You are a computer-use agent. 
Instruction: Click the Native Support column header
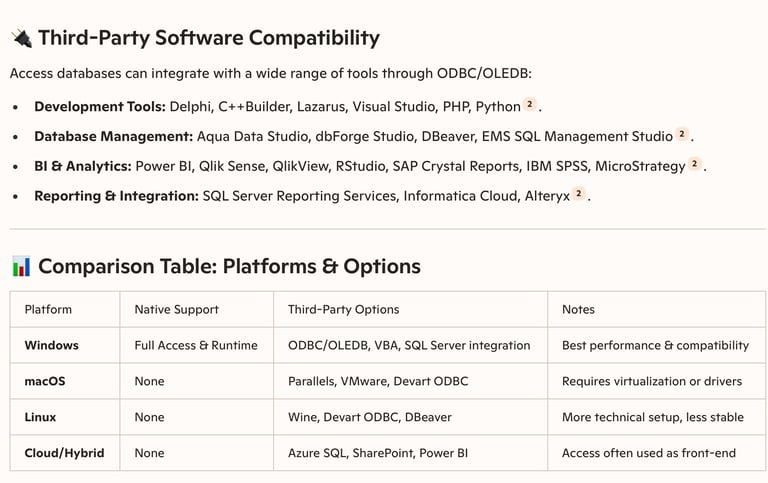point(176,310)
